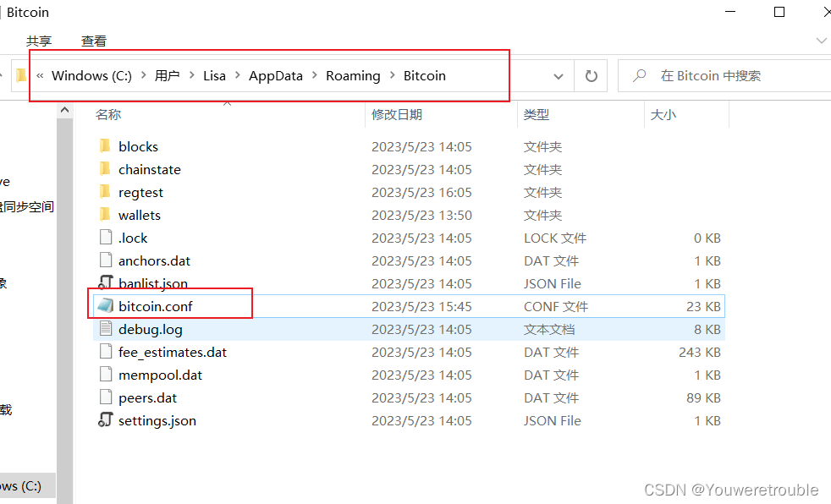The height and width of the screenshot is (504, 831).
Task: Click the debug.log document icon
Action: tap(106, 328)
